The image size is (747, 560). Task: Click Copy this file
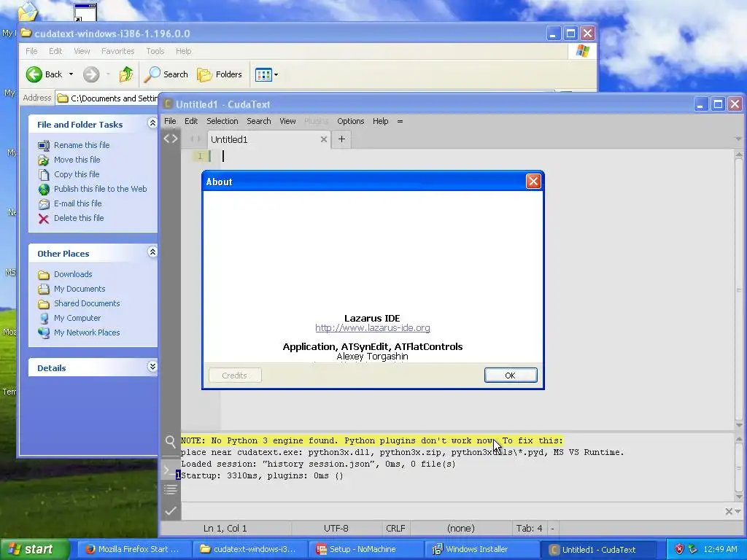[76, 174]
